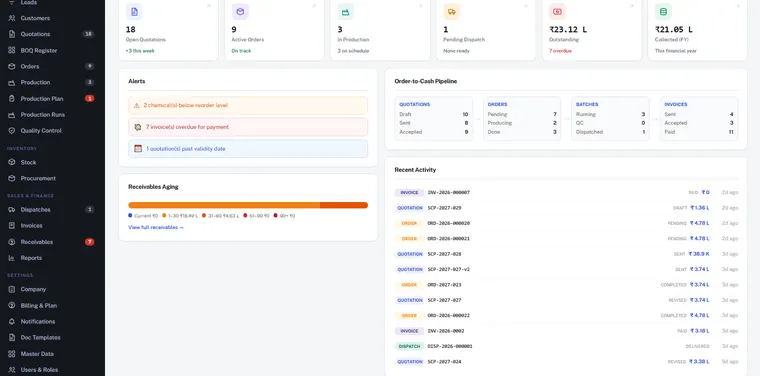Click the Master Data icon
The width and height of the screenshot is (760, 376).
[x=12, y=354]
